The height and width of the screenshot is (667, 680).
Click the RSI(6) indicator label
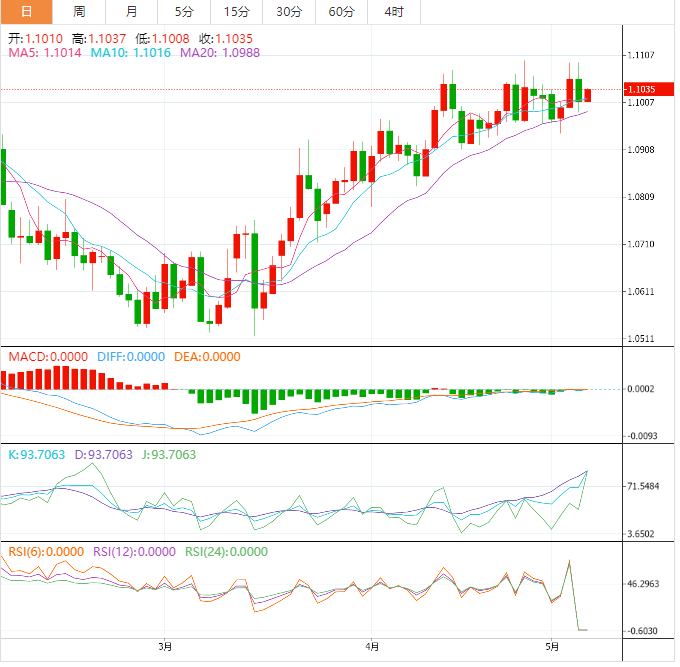point(46,550)
